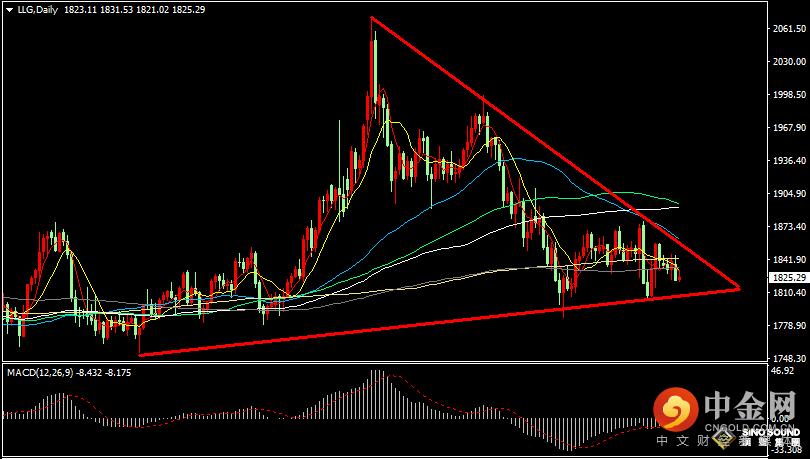The width and height of the screenshot is (810, 459).
Task: Click the close value 1825.29 in chart header
Action: point(189,9)
